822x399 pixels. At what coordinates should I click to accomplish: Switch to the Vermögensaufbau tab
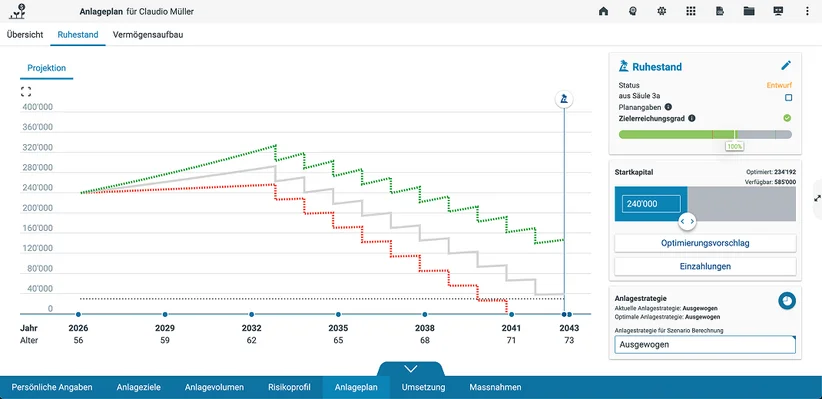point(148,35)
